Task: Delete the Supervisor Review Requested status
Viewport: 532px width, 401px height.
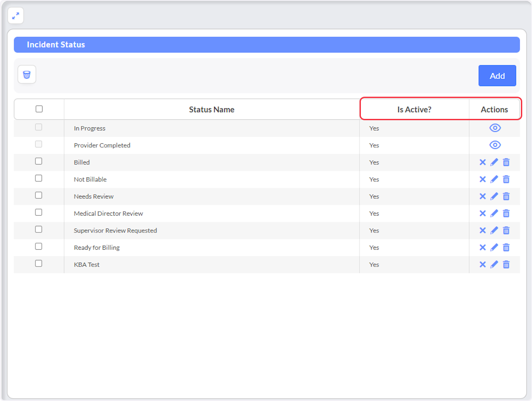Action: [x=506, y=230]
